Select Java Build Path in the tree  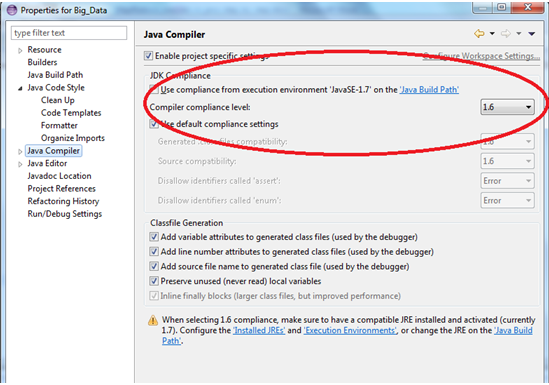(55, 75)
